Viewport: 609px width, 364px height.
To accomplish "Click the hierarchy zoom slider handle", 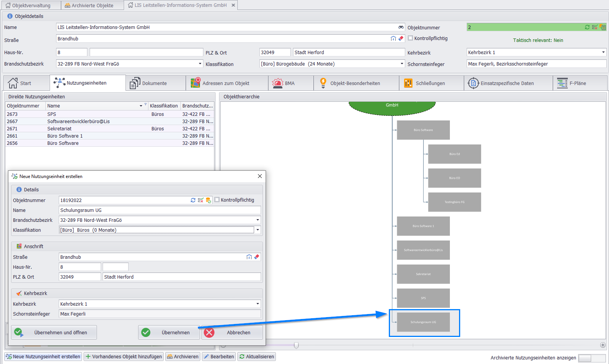I will coord(296,345).
